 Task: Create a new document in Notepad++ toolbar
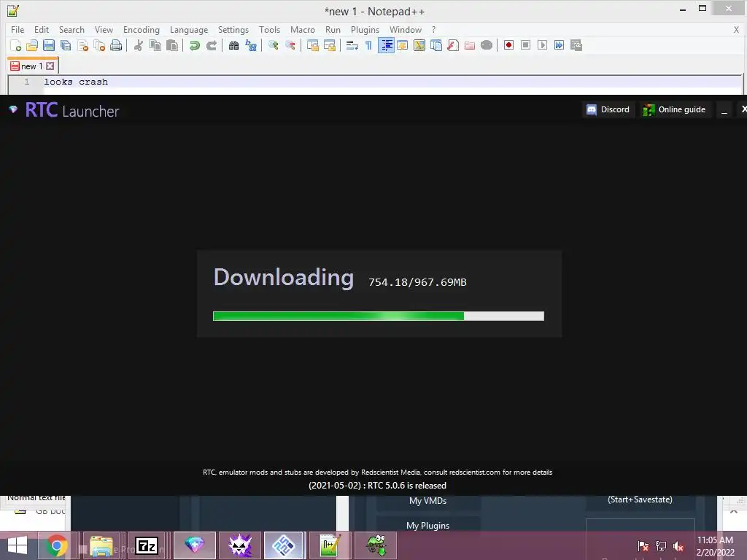pyautogui.click(x=16, y=45)
